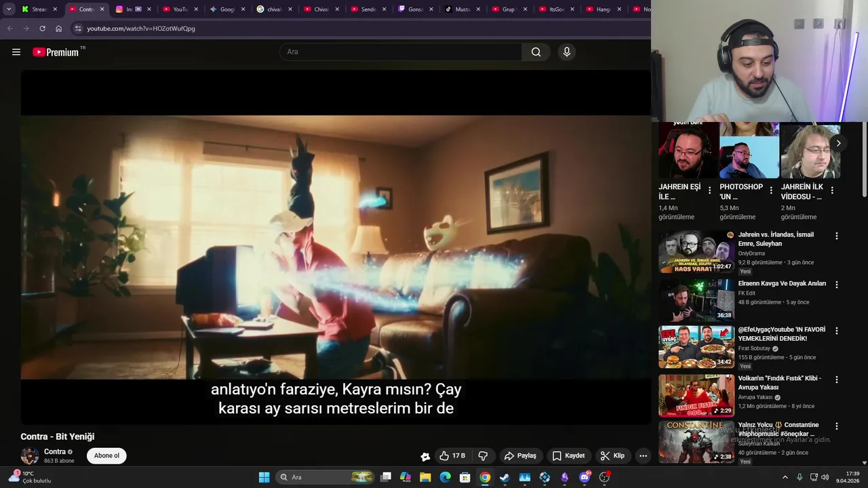The height and width of the screenshot is (488, 868).
Task: Open Task View on the taskbar
Action: pos(386,477)
